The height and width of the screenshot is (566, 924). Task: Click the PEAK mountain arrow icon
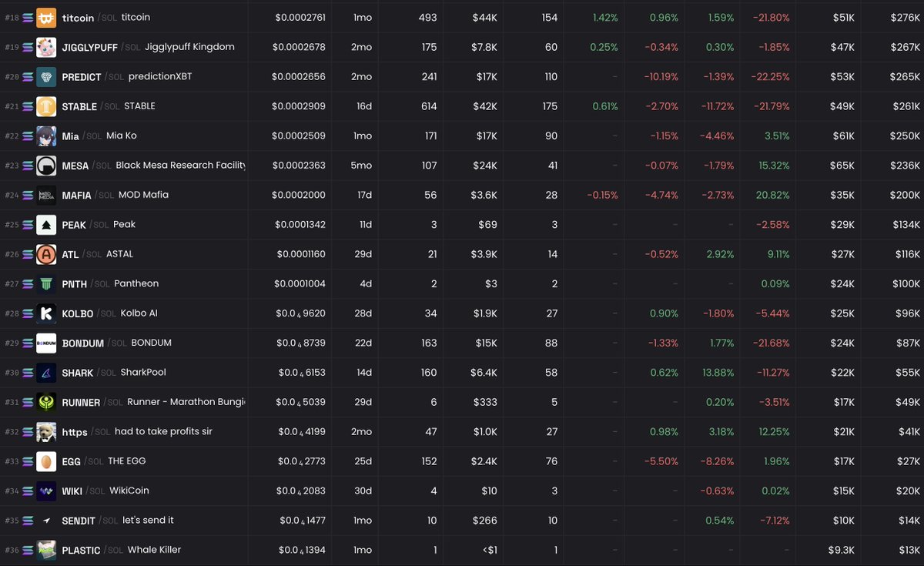[x=46, y=225]
